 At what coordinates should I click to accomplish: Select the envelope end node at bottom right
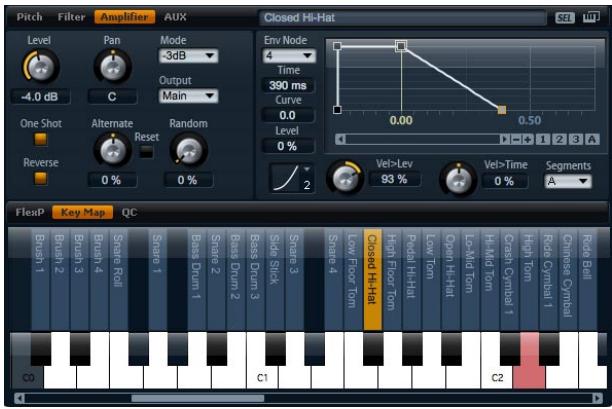tap(502, 110)
